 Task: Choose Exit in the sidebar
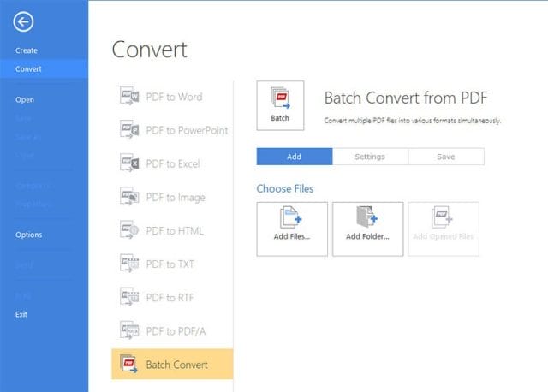pos(21,314)
